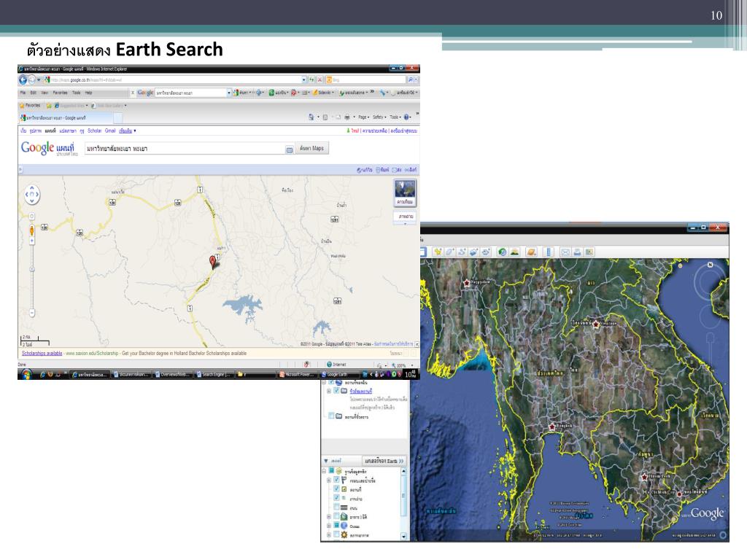Click View in Google Maps icon in Google Earth
This screenshot has width=747, height=560.
click(589, 252)
